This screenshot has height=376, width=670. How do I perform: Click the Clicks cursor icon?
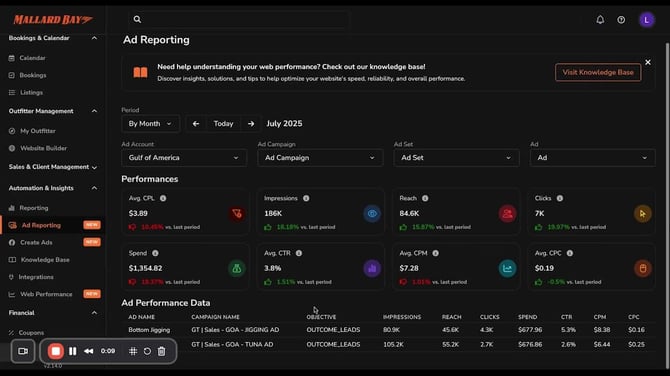point(642,214)
